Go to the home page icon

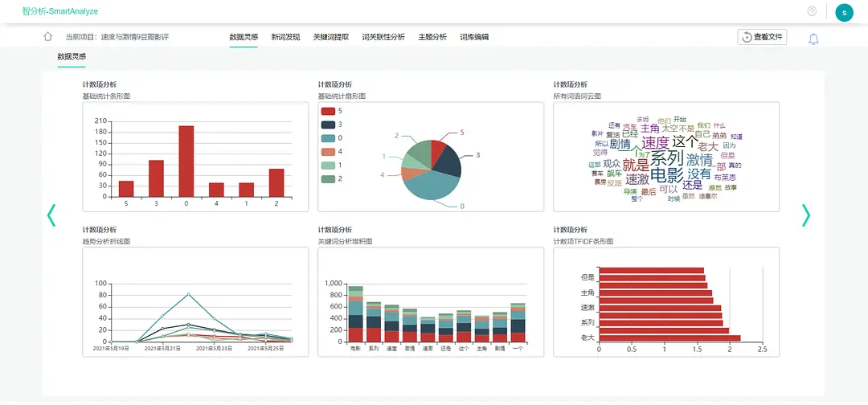coord(47,37)
